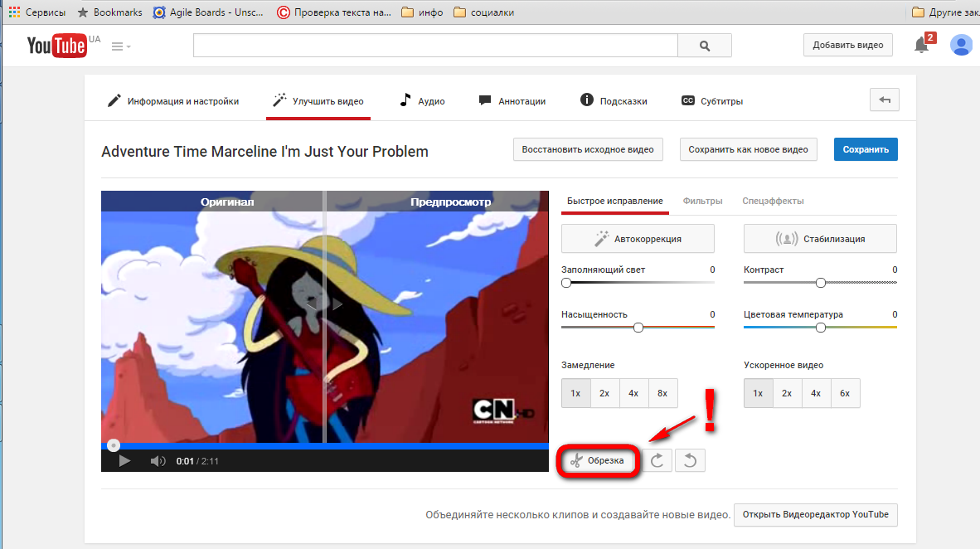Open the notifications bell
Image resolution: width=980 pixels, height=549 pixels.
922,45
